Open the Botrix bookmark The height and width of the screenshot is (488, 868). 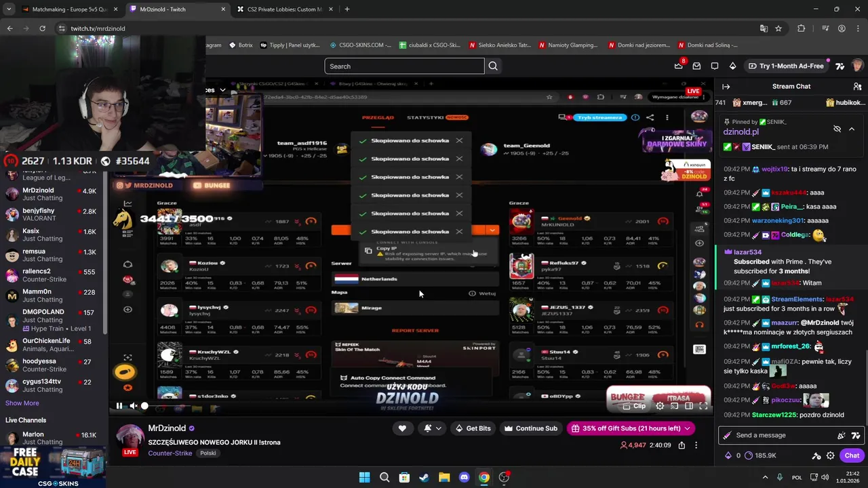click(241, 45)
